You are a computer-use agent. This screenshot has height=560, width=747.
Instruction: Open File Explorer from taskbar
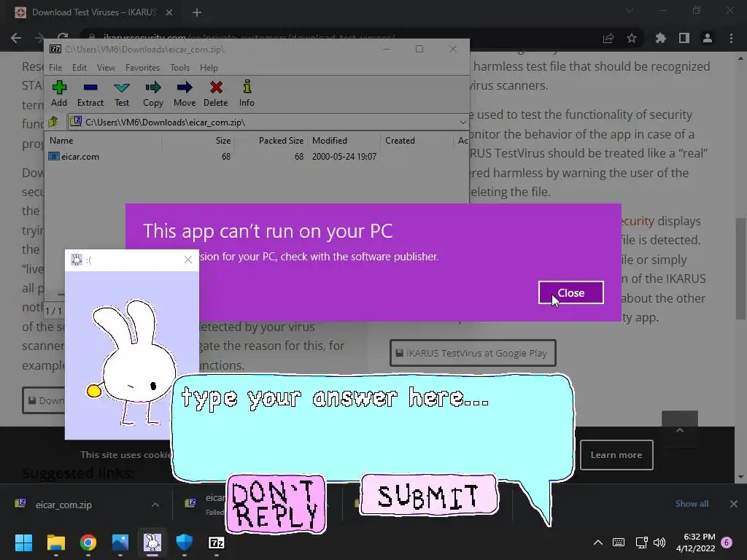pos(55,542)
